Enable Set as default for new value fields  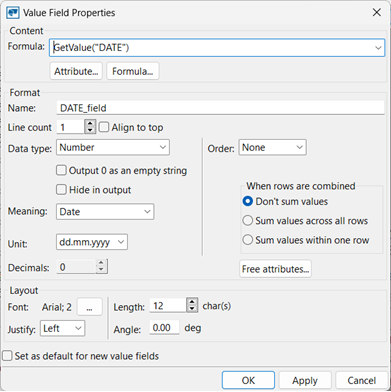7,356
